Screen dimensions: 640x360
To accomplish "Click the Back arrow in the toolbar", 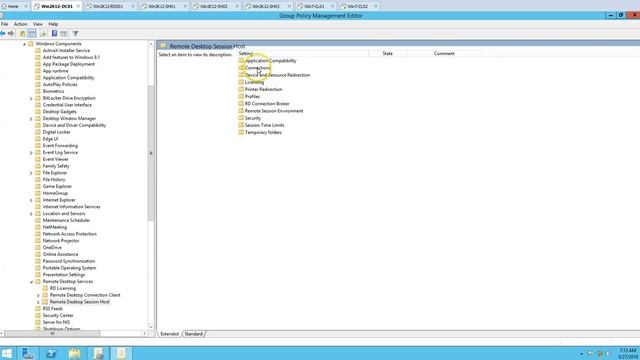I will (x=3, y=33).
